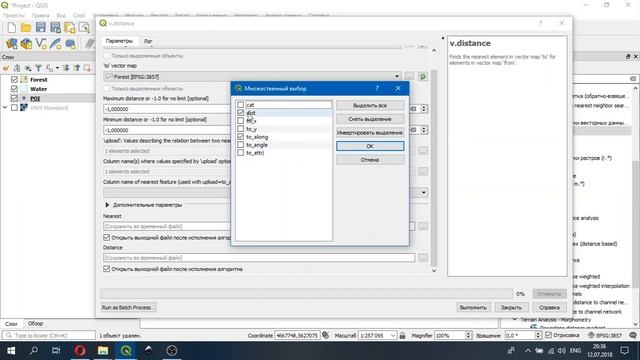Viewport: 640px width, 360px height.
Task: Expand Дополнительные параметры section
Action: [x=107, y=205]
